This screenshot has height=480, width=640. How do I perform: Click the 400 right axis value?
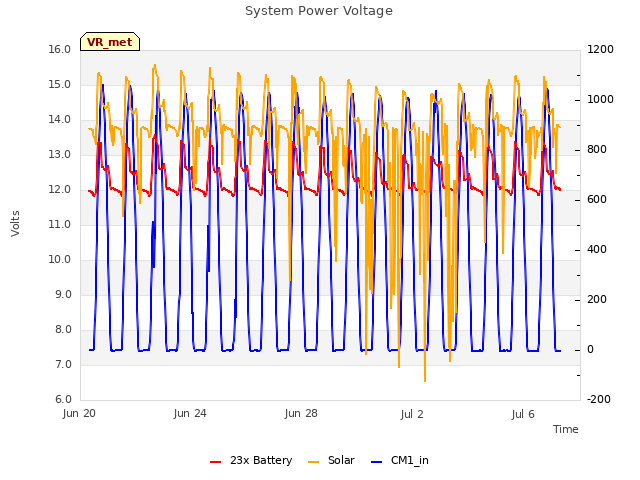597,249
